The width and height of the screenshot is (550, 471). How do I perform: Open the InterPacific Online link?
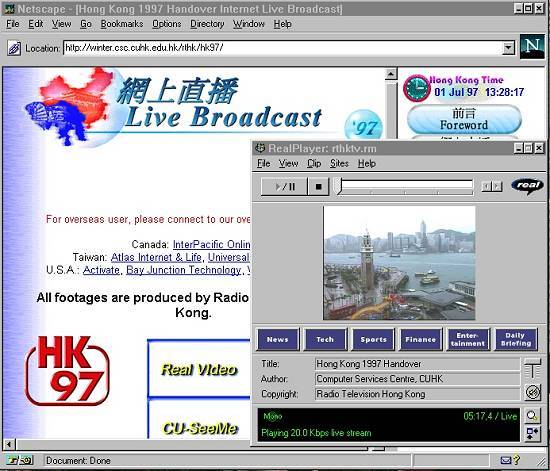[212, 244]
